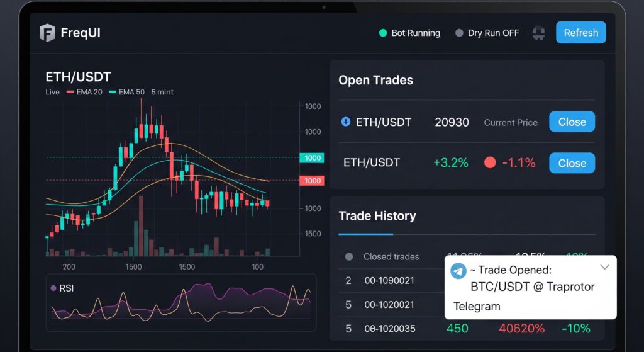Toggle the EMA 50 legend entry
Viewport: 644px width, 352px height.
coord(126,92)
